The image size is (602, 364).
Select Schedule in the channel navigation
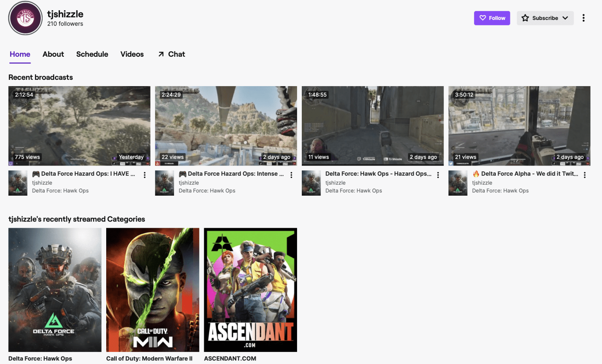[92, 54]
